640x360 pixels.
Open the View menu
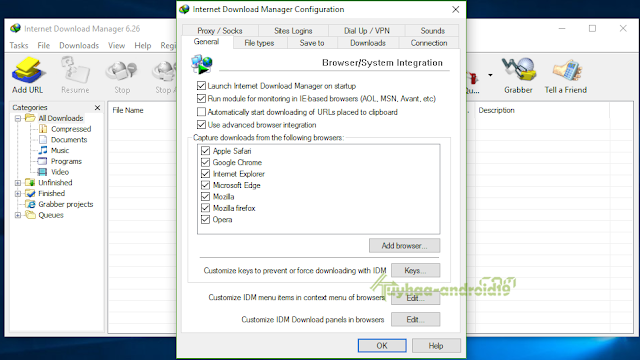[x=116, y=45]
